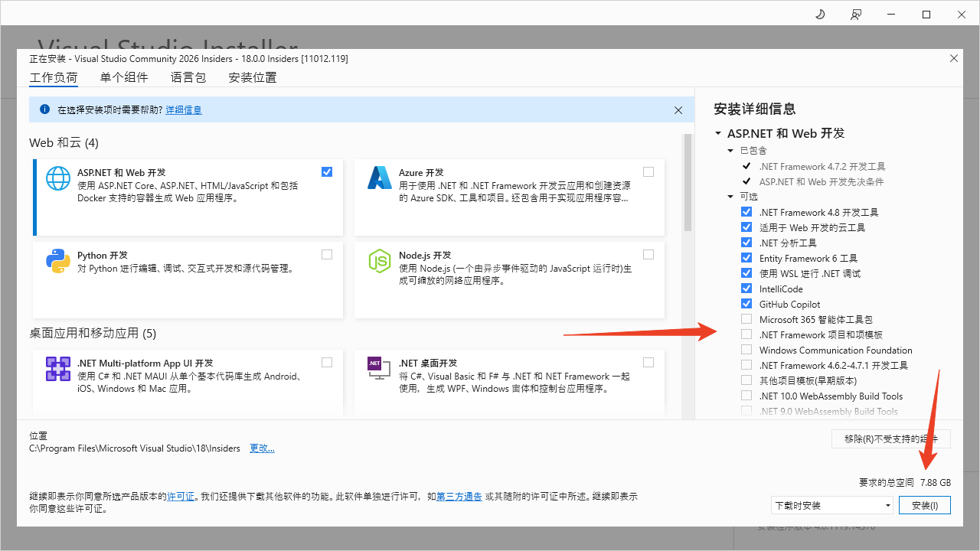Image resolution: width=980 pixels, height=551 pixels.
Task: Click the Python development logo icon
Action: 58,261
